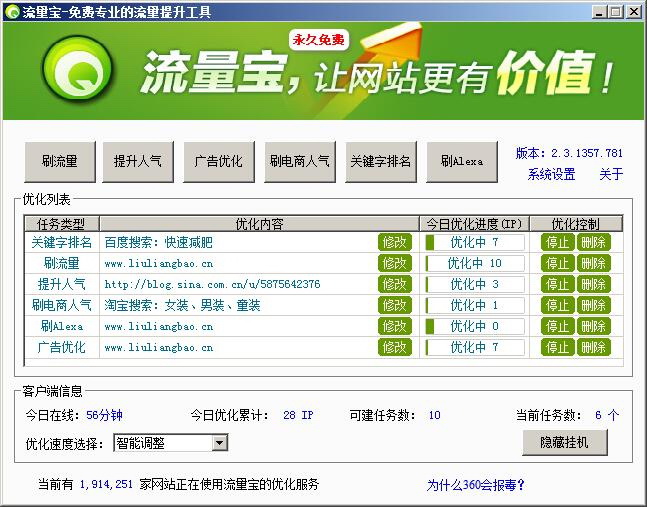Click 修改 for the blog.sina.com.cn row
The width and height of the screenshot is (647, 507).
pyautogui.click(x=395, y=284)
